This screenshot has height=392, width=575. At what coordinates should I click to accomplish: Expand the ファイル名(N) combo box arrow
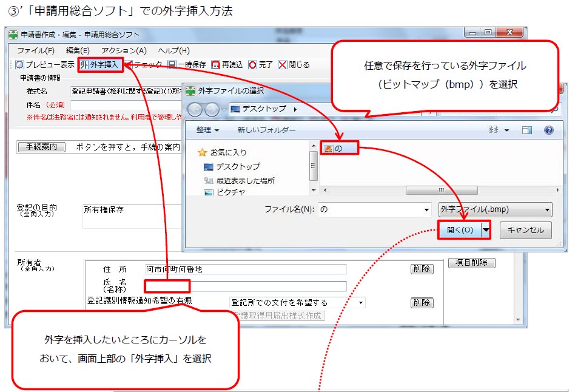(x=426, y=210)
